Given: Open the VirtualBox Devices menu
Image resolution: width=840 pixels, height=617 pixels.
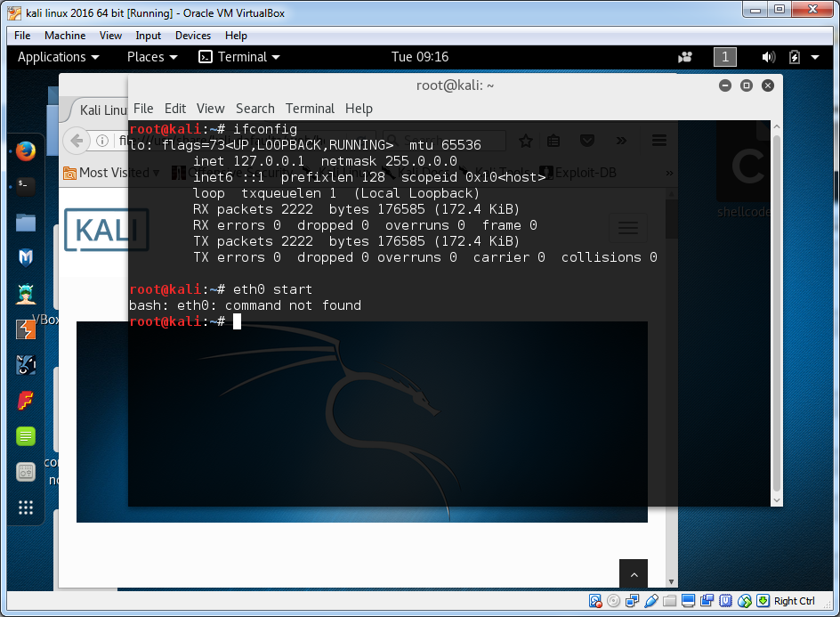Looking at the screenshot, I should [193, 36].
